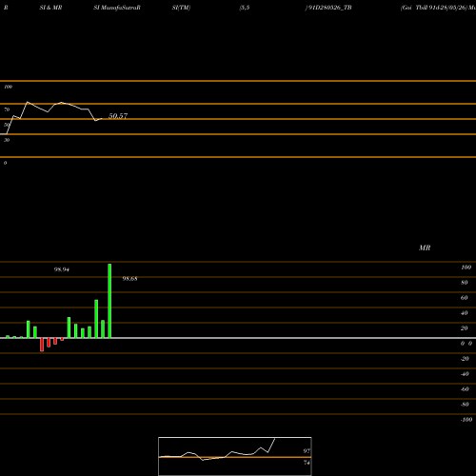Click the tallest green MR histogram bar

pyautogui.click(x=109, y=301)
